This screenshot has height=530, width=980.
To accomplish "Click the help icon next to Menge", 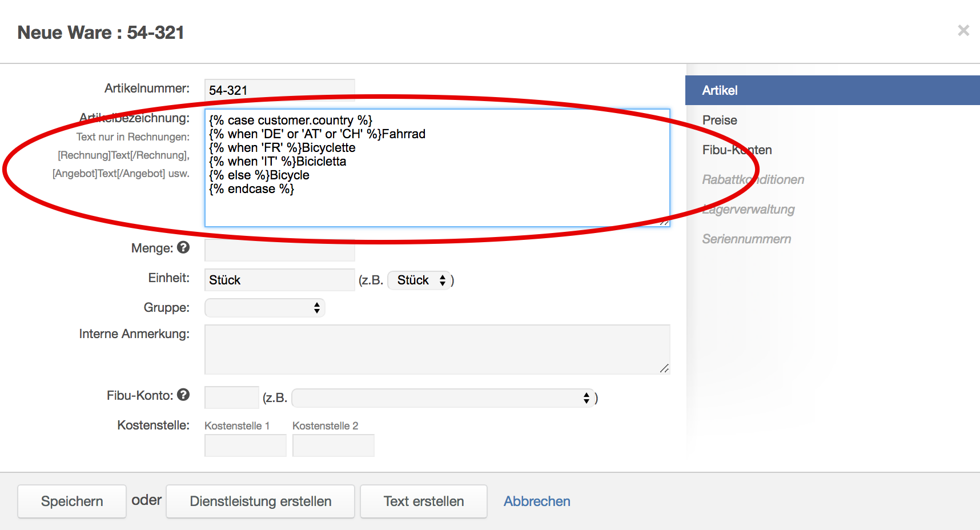I will tap(183, 247).
